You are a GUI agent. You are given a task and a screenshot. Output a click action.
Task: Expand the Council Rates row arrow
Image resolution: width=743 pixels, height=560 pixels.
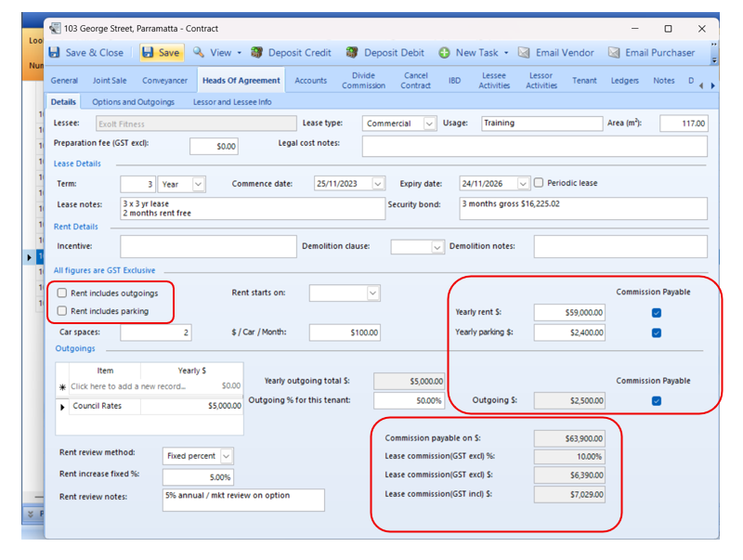coord(62,407)
